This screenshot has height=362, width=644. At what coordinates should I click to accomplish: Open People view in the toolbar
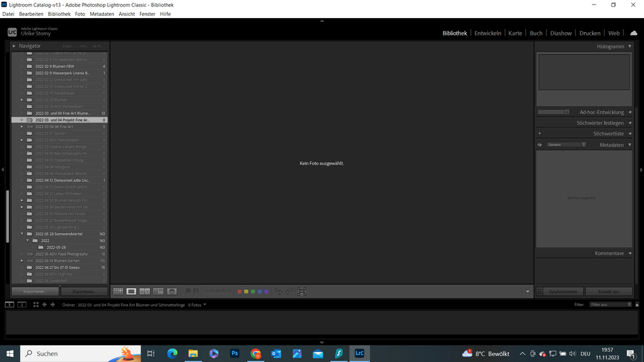[171, 291]
